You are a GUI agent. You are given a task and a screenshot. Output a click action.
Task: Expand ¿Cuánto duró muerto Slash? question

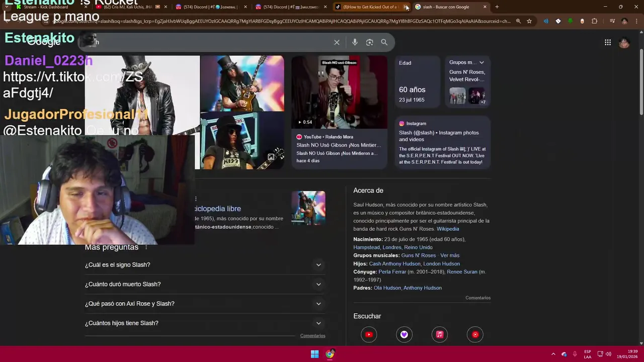point(205,285)
